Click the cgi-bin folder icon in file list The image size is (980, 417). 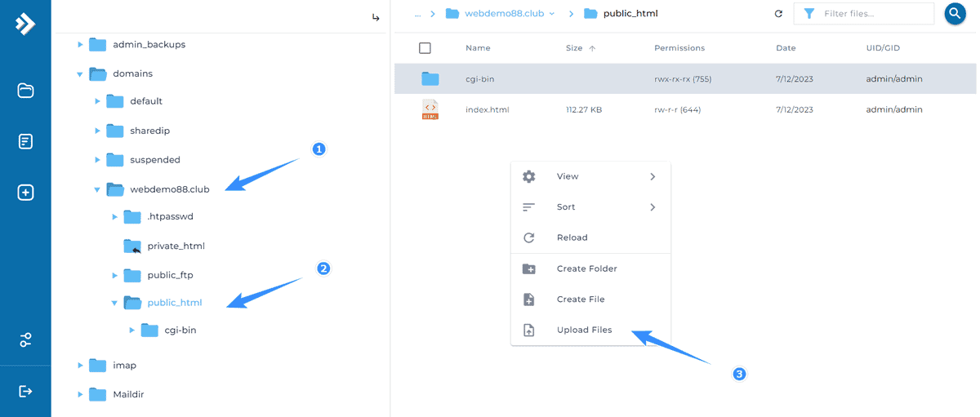click(430, 79)
